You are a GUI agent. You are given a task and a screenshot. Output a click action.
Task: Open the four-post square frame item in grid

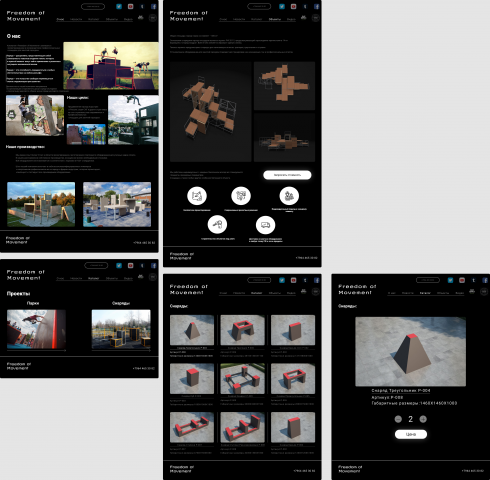pyautogui.click(x=242, y=379)
